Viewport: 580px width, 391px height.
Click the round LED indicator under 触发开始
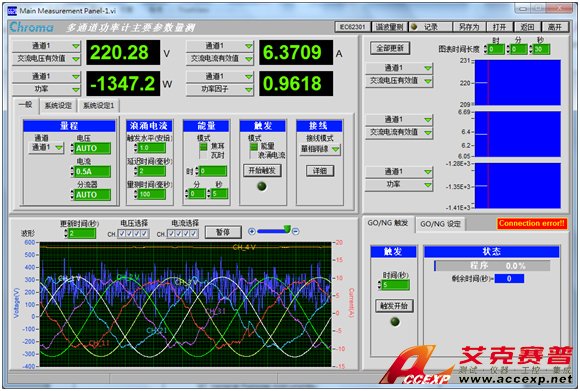(x=395, y=322)
